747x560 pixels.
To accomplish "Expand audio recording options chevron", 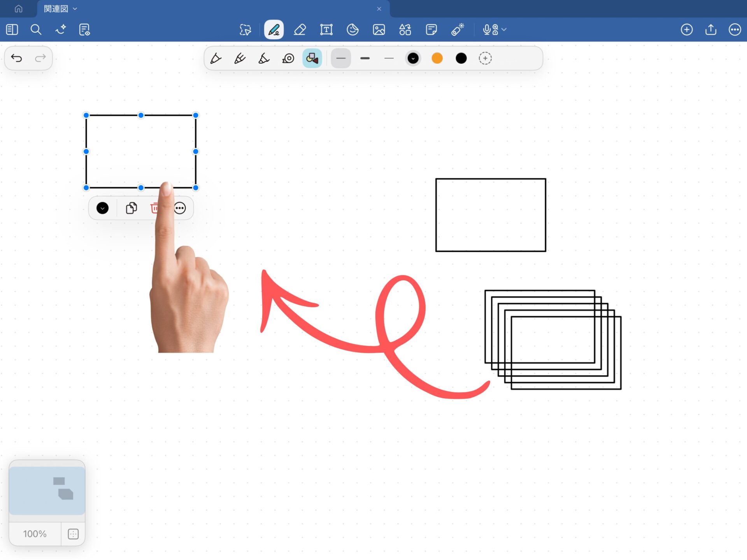I will [x=504, y=30].
